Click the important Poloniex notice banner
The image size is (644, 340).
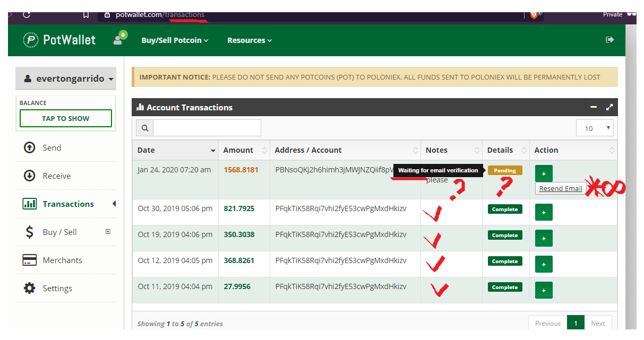click(x=375, y=77)
